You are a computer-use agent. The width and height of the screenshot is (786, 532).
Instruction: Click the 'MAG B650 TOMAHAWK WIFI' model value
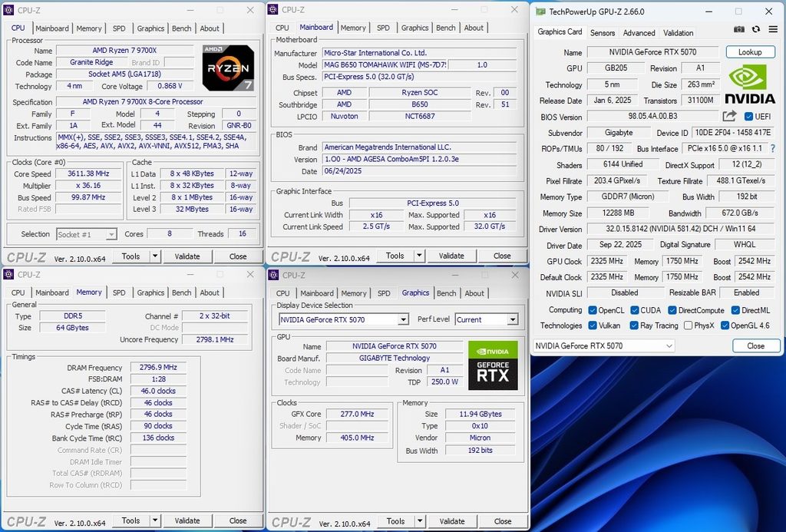pyautogui.click(x=385, y=64)
